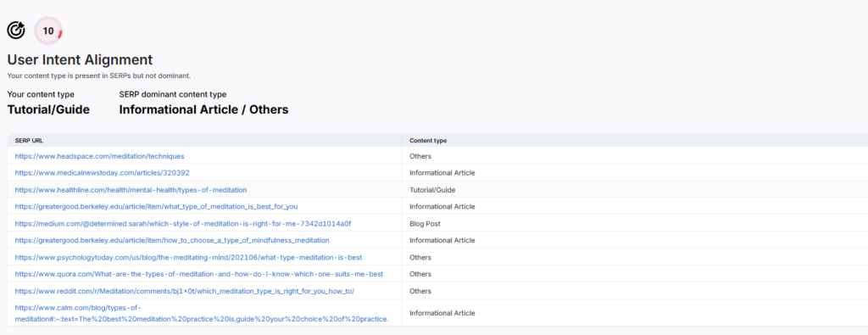Screen dimensions: 868x335
Task: Open the quora.com types of meditation link
Action: pyautogui.click(x=199, y=274)
